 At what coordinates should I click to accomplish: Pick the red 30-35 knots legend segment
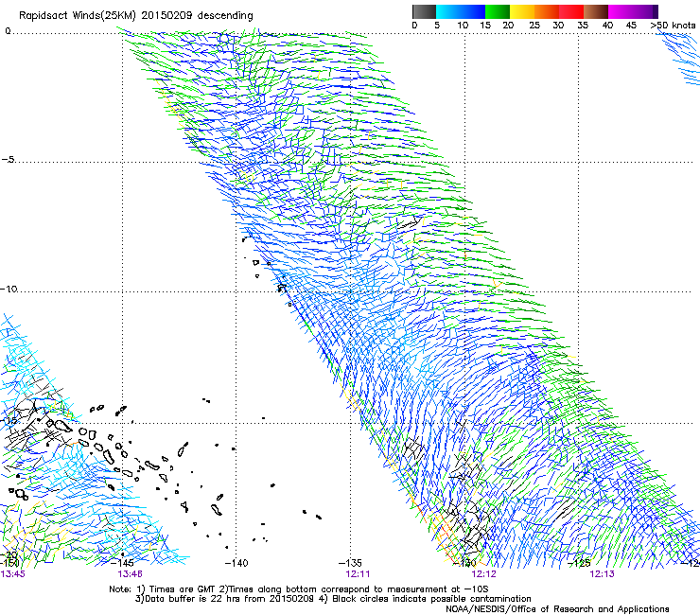[571, 11]
